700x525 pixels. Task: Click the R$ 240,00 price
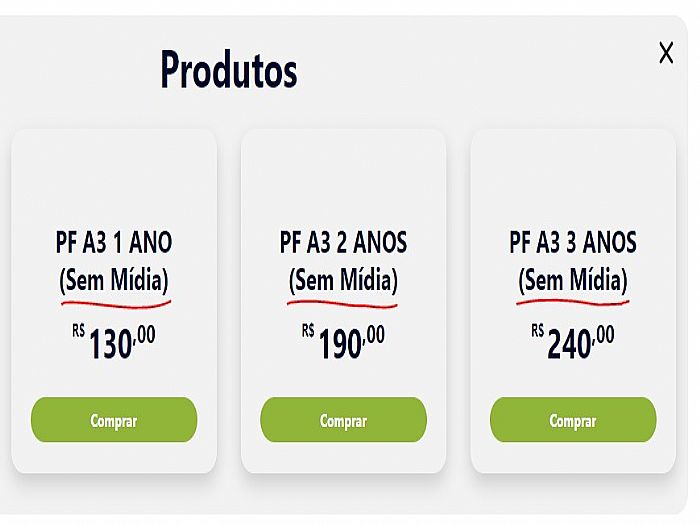(573, 342)
